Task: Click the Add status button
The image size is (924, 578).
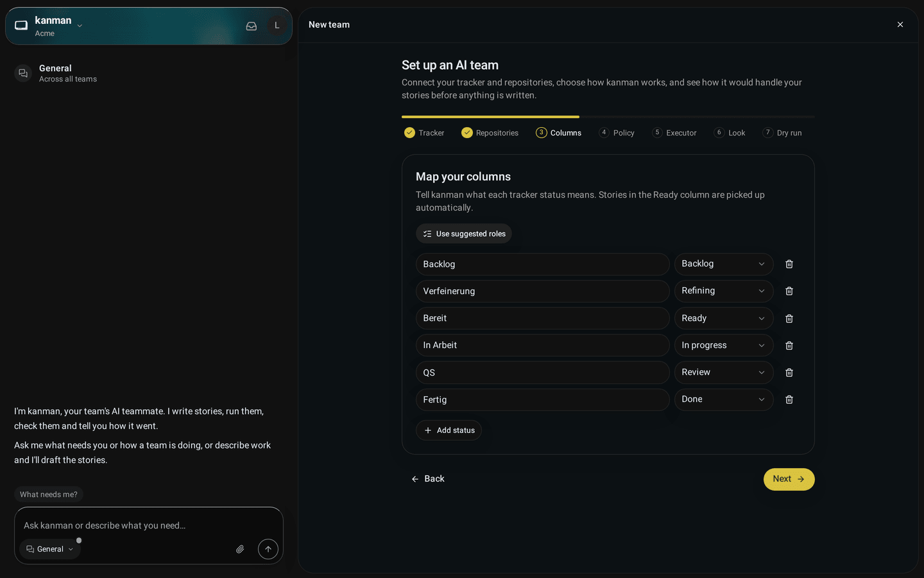Action: 449,430
